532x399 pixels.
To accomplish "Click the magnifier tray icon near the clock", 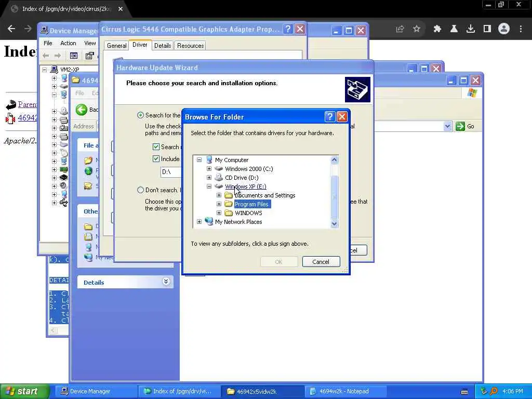I will click(x=494, y=391).
